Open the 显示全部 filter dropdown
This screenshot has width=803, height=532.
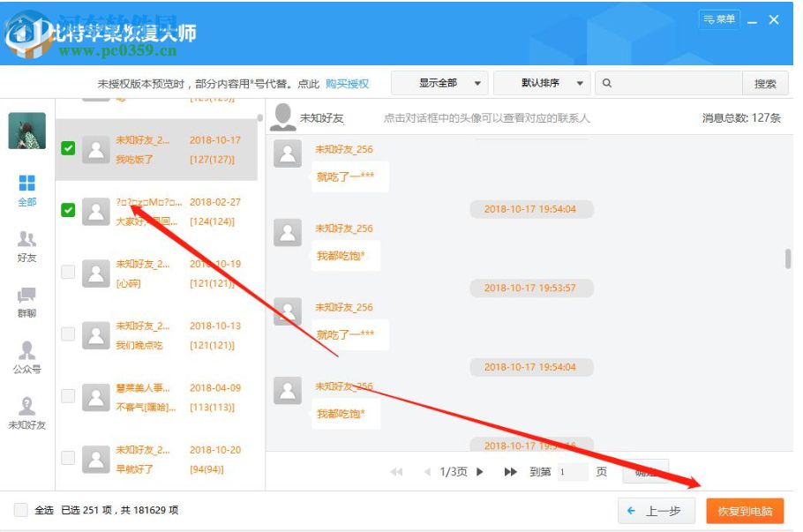pyautogui.click(x=445, y=83)
